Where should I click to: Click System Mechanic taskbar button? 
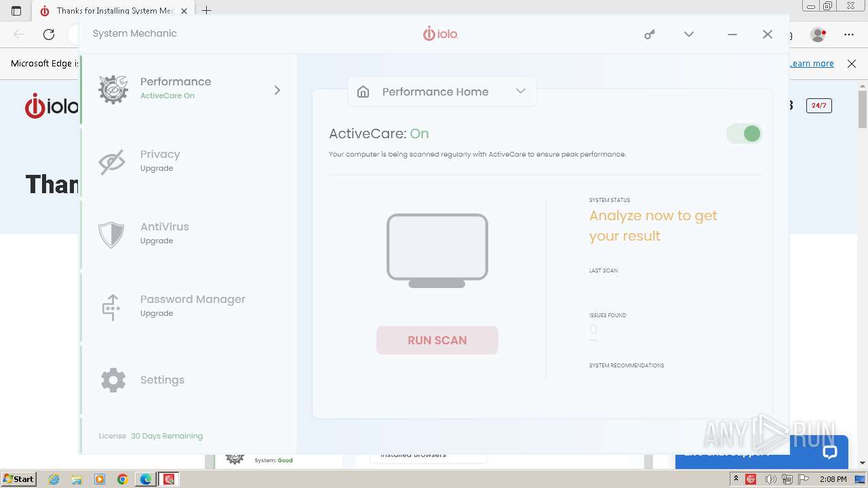coord(169,479)
